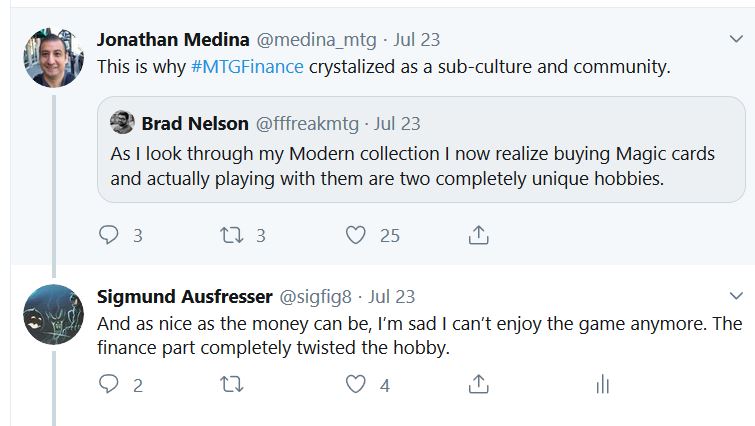
Task: Open the #MTGFinance hashtag link
Action: tap(236, 68)
